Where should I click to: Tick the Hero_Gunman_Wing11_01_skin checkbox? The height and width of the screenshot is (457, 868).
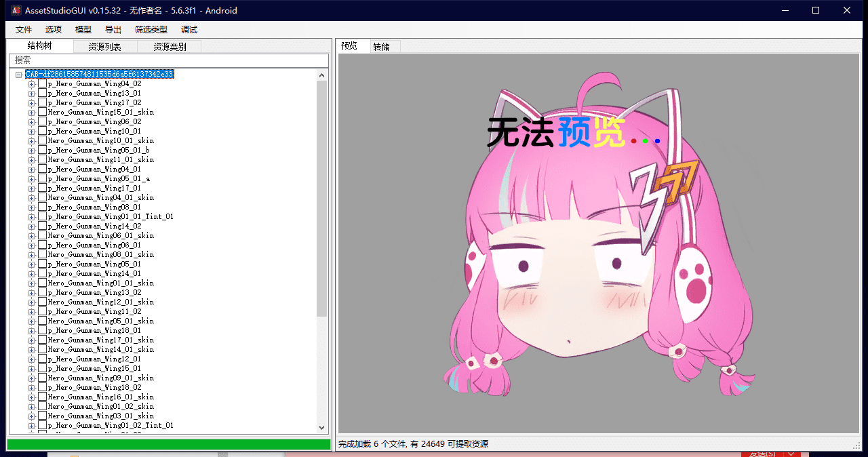(x=42, y=160)
